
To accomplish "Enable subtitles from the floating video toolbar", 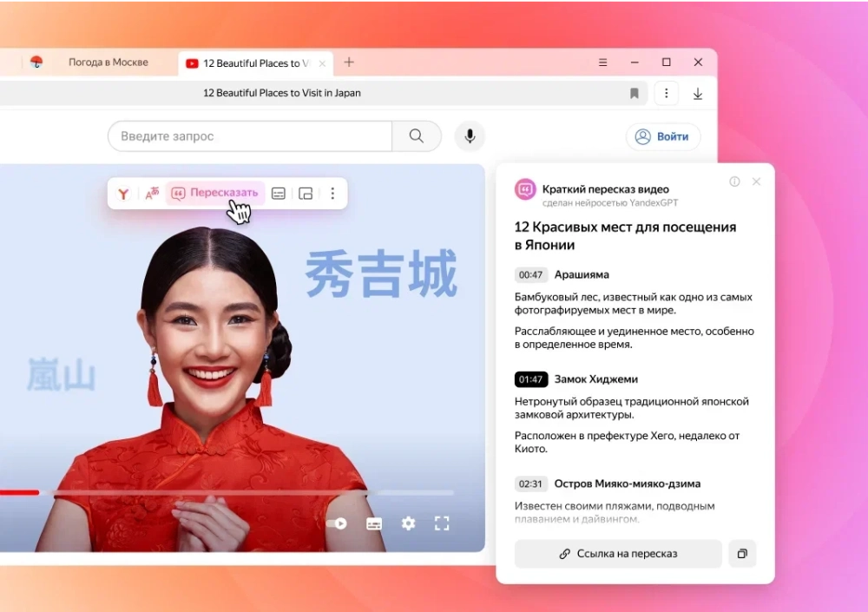I will click(279, 194).
